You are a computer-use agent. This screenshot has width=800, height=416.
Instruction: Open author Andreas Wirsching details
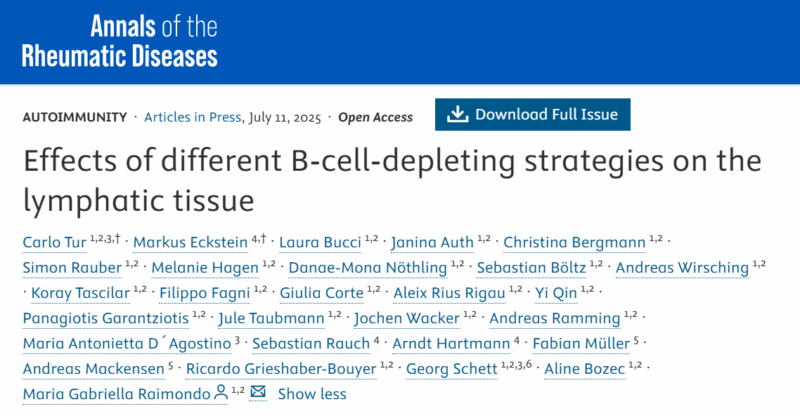[682, 267]
